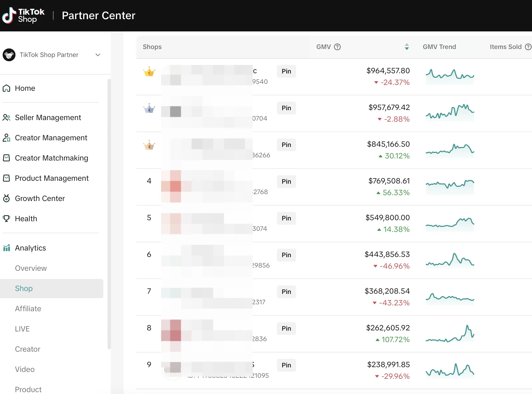Pin the rank 8 shop with $262,605.92
This screenshot has width=532, height=394.
tap(287, 329)
